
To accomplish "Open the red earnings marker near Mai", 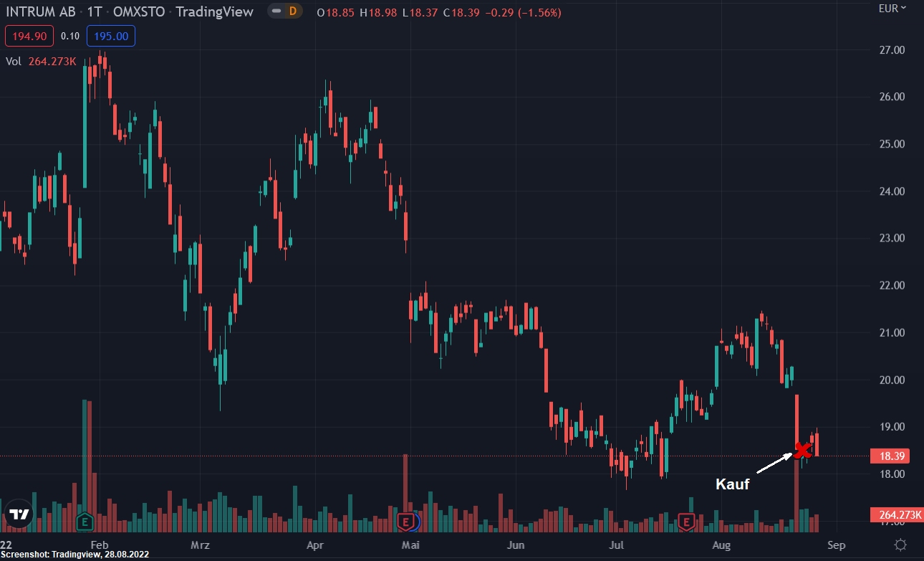I will click(406, 522).
